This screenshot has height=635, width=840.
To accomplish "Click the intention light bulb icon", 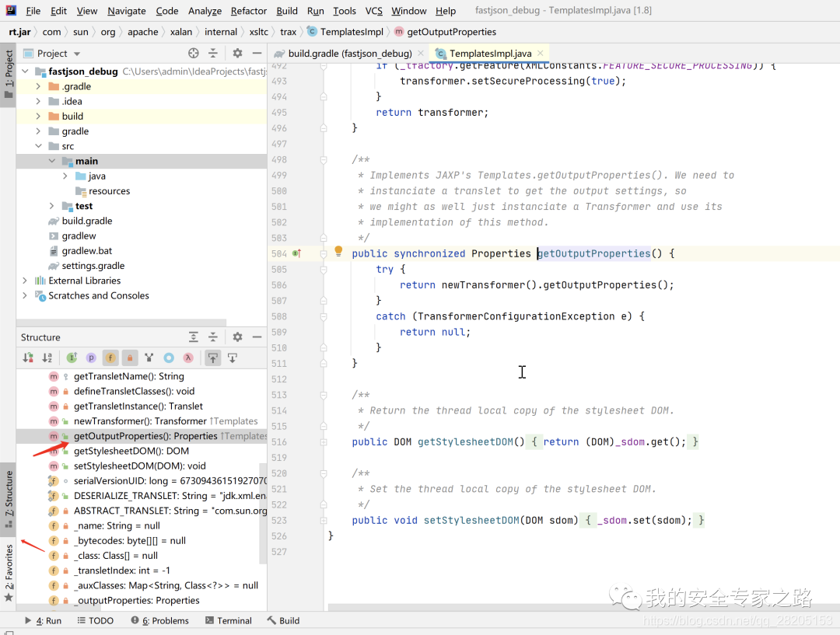I will tap(338, 251).
